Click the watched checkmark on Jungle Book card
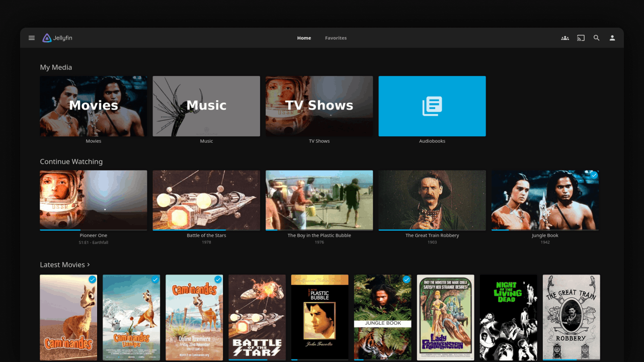Image resolution: width=644 pixels, height=362 pixels. tap(594, 175)
